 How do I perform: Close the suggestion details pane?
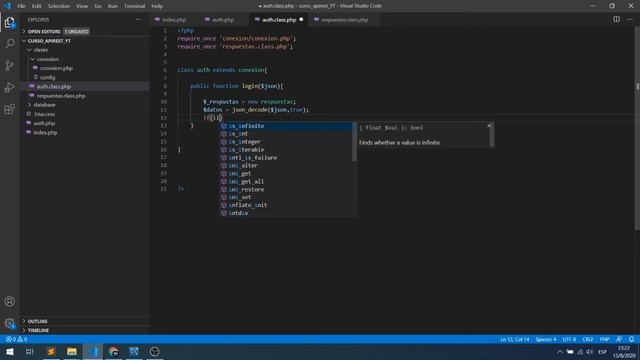coord(489,126)
